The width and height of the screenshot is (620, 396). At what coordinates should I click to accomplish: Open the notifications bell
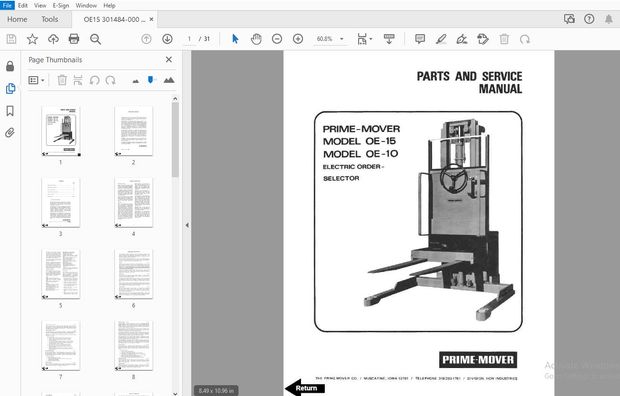tap(609, 19)
